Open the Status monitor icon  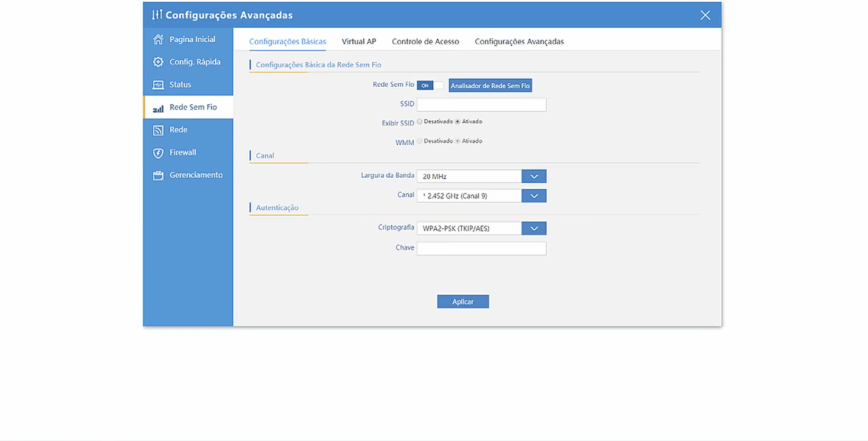coord(158,85)
